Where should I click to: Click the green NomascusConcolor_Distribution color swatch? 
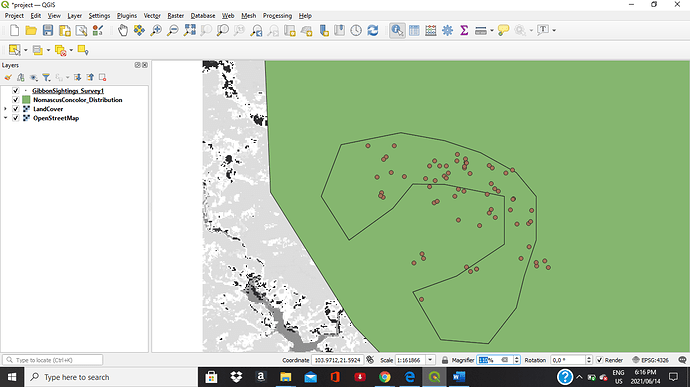[x=26, y=100]
